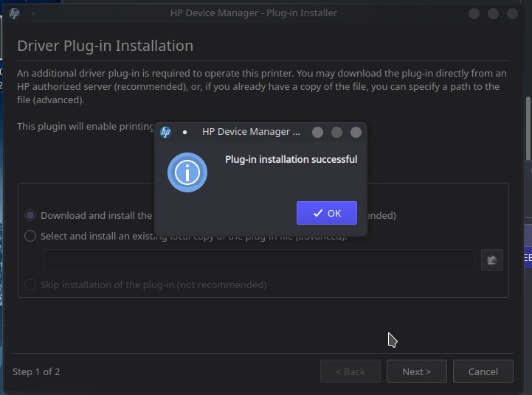Click the 'Step 1 of 2' label
Image resolution: width=532 pixels, height=395 pixels.
point(36,372)
